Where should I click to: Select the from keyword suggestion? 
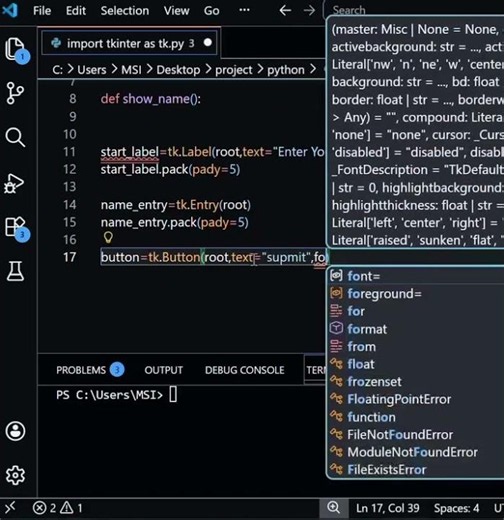[415, 347]
